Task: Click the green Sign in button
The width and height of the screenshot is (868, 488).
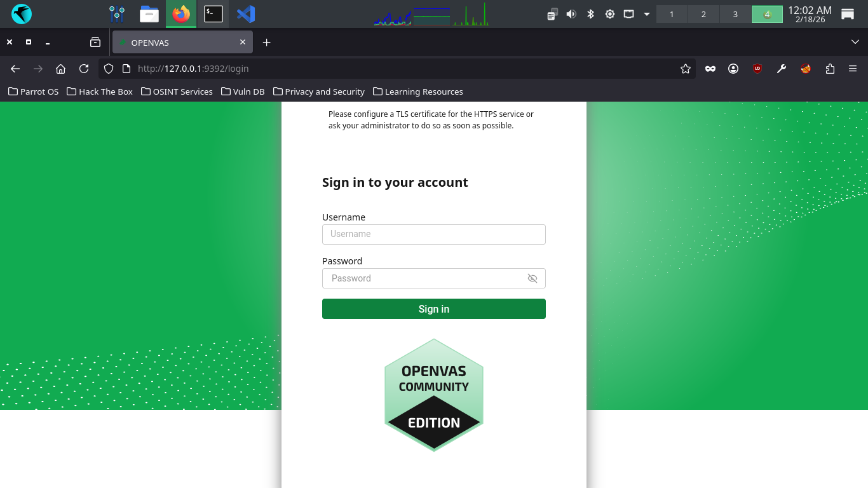Action: (433, 309)
